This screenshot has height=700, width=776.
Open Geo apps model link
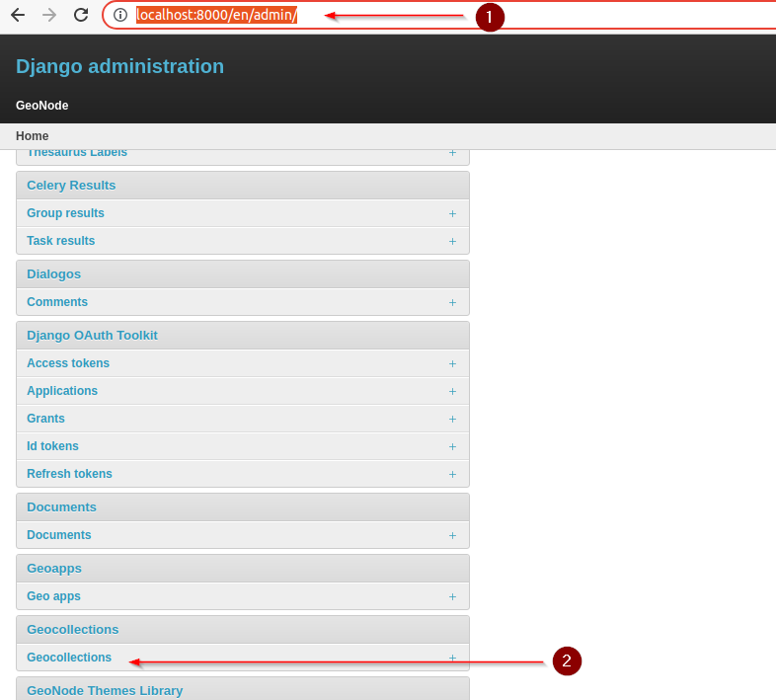53,596
